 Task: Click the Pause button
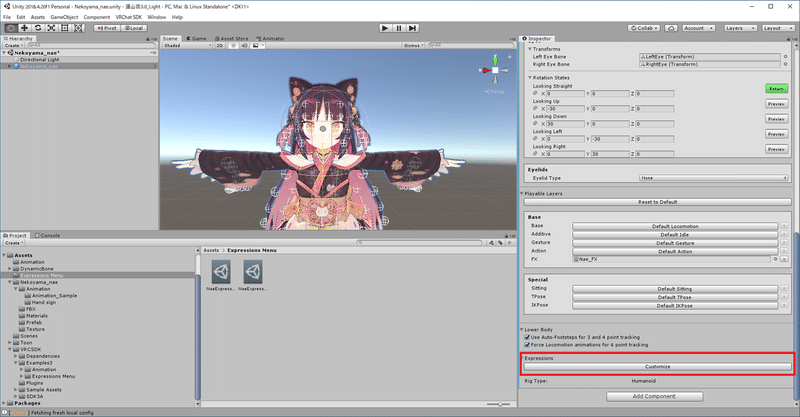pyautogui.click(x=399, y=28)
